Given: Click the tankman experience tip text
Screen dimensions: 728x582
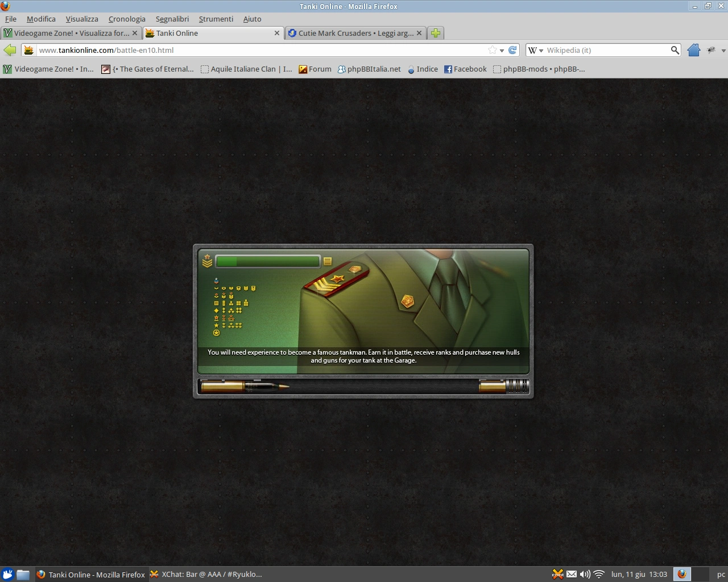Looking at the screenshot, I should coord(363,356).
